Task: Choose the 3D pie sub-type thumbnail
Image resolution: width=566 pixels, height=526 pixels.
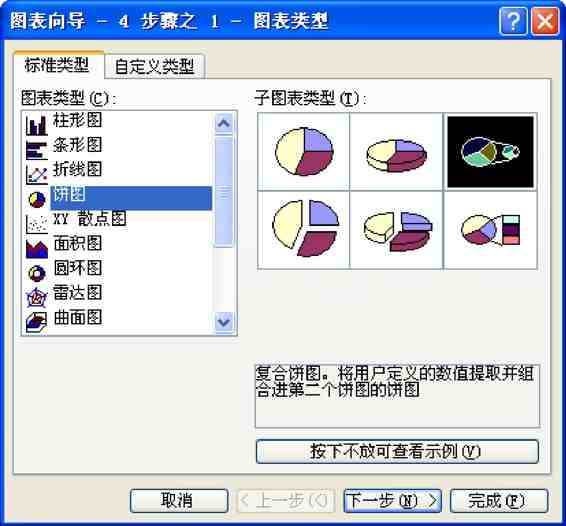Action: click(396, 152)
